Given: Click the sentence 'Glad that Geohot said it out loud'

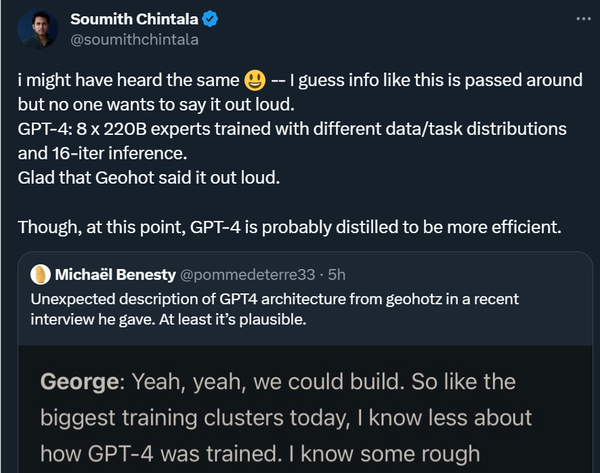Looking at the screenshot, I should pos(149,178).
